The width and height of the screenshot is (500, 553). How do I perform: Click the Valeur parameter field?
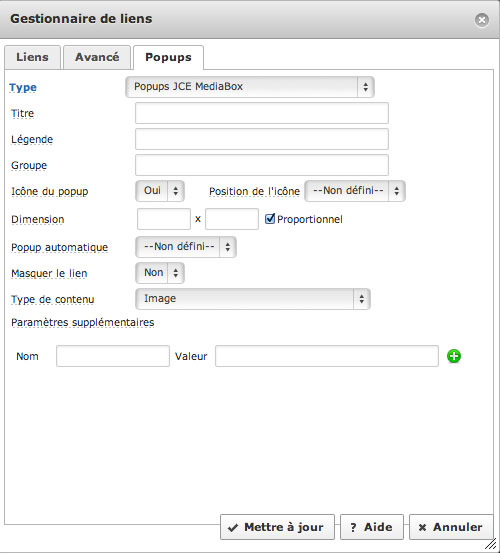point(327,356)
